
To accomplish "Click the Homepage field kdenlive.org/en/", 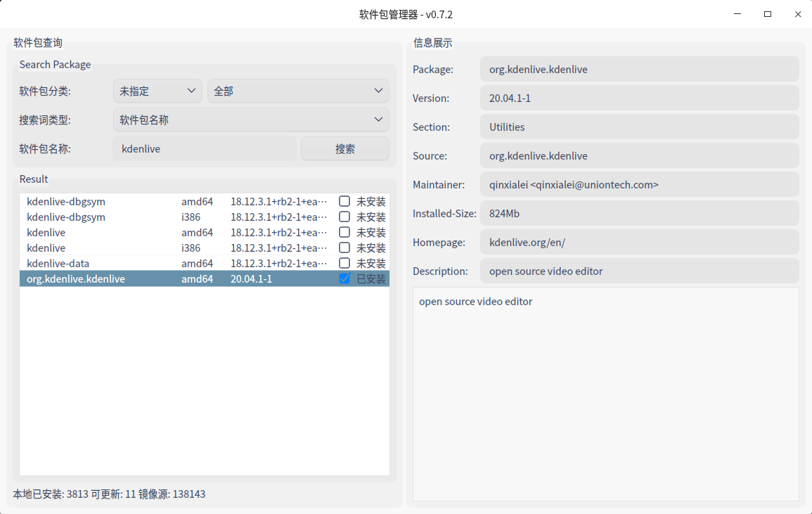I will click(640, 242).
